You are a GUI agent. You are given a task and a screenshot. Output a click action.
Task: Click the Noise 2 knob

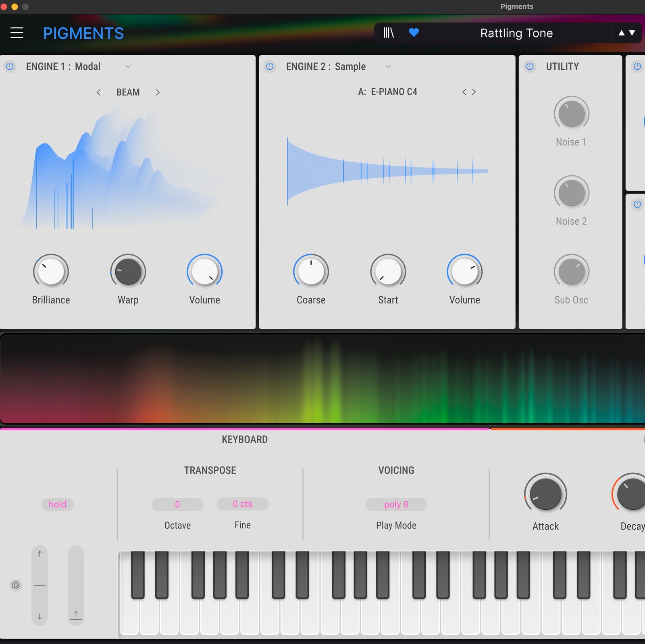572,193
